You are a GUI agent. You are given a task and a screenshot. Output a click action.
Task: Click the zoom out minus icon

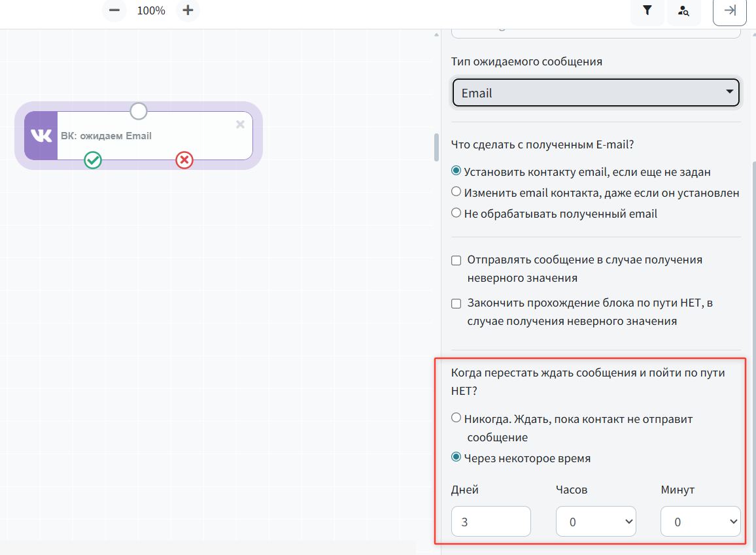pos(114,10)
